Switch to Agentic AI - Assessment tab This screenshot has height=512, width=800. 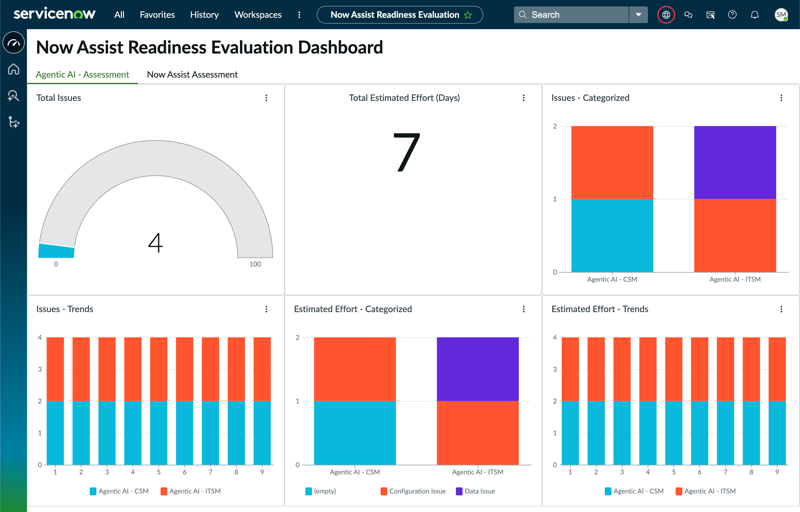pyautogui.click(x=82, y=74)
